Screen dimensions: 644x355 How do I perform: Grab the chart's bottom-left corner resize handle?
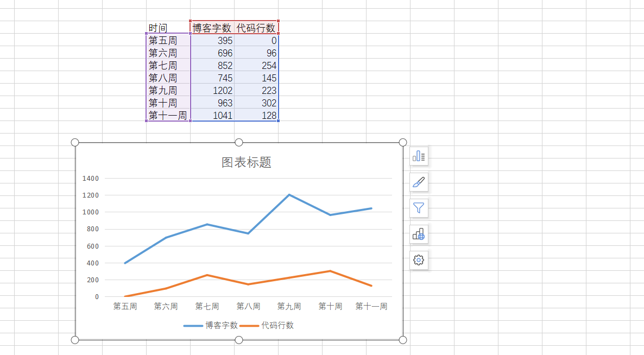point(75,340)
